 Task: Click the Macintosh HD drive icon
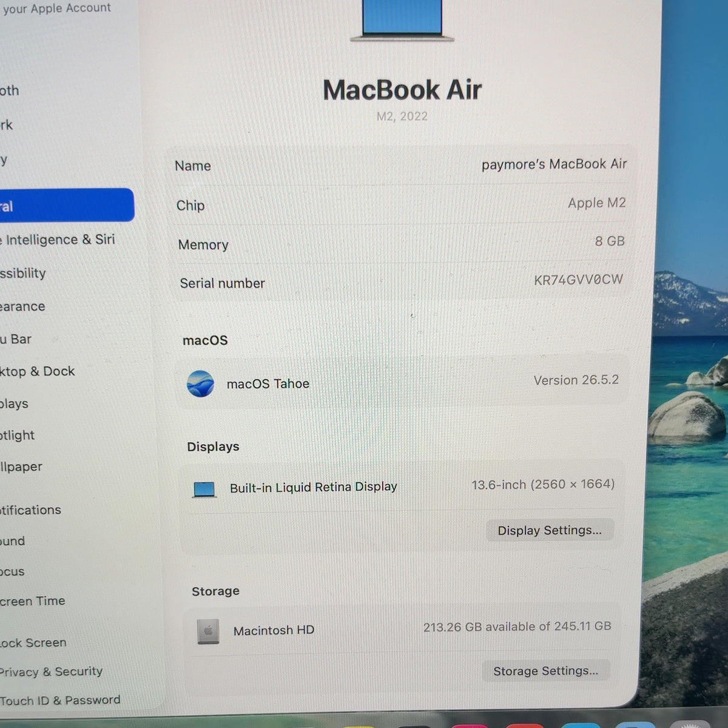[208, 632]
